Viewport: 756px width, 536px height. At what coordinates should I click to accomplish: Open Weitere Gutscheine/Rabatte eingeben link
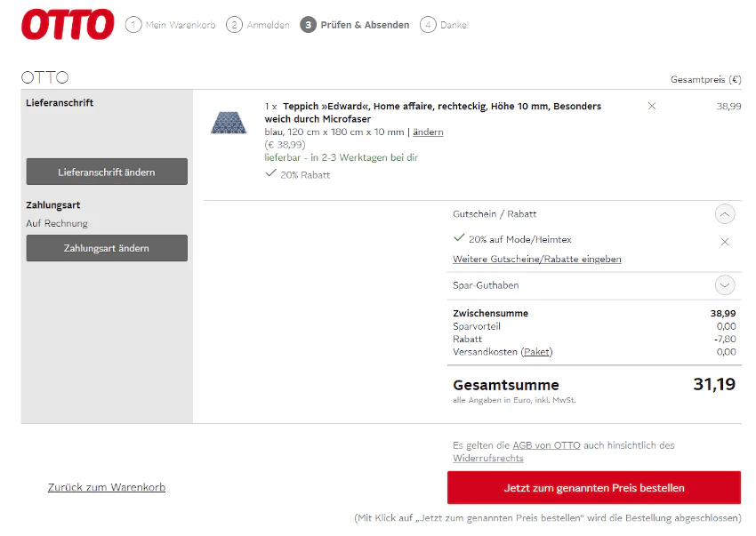(x=537, y=259)
